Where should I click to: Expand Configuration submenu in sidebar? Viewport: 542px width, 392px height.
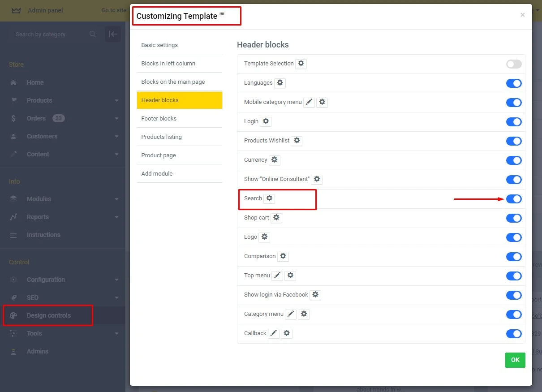[x=116, y=280]
